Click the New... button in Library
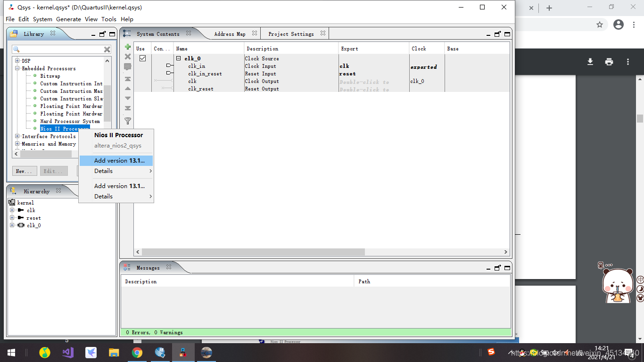The width and height of the screenshot is (644, 362). click(24, 171)
